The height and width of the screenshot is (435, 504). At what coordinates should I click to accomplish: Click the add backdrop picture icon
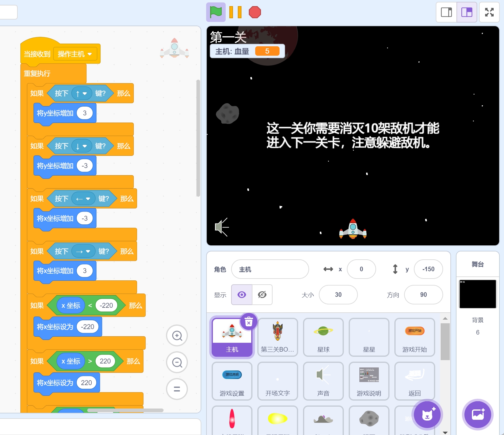tap(477, 415)
